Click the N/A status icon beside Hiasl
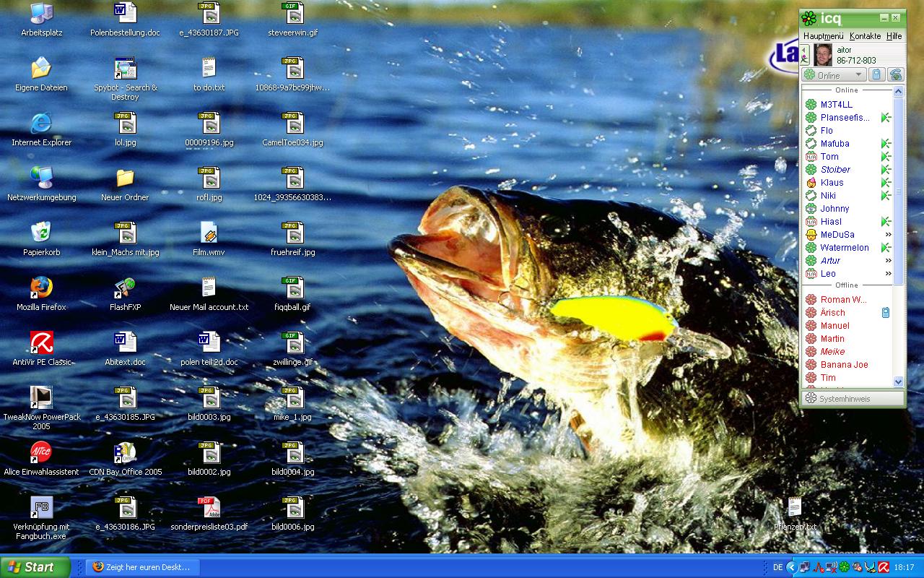Viewport: 924px width, 578px height. click(x=811, y=222)
